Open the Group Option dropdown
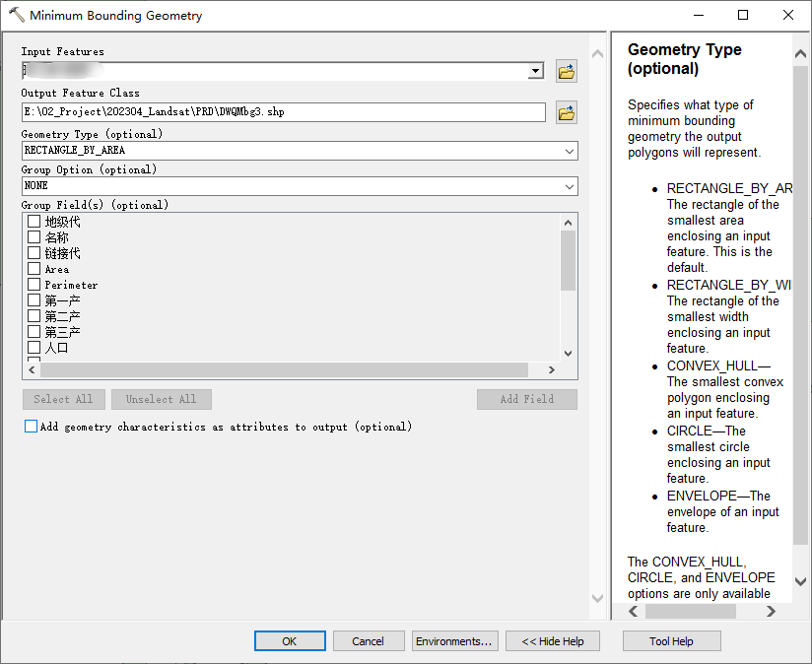This screenshot has width=812, height=664. pyautogui.click(x=570, y=186)
